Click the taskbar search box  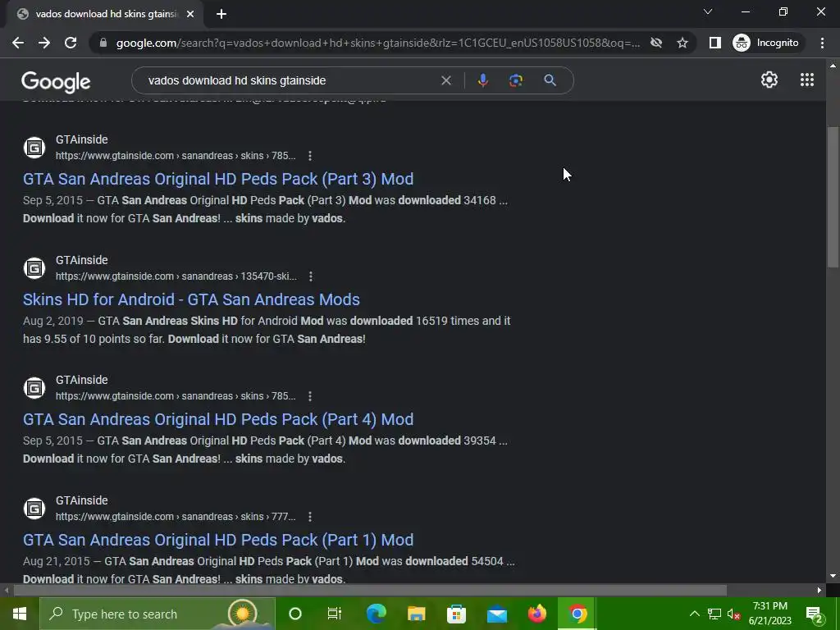(157, 614)
